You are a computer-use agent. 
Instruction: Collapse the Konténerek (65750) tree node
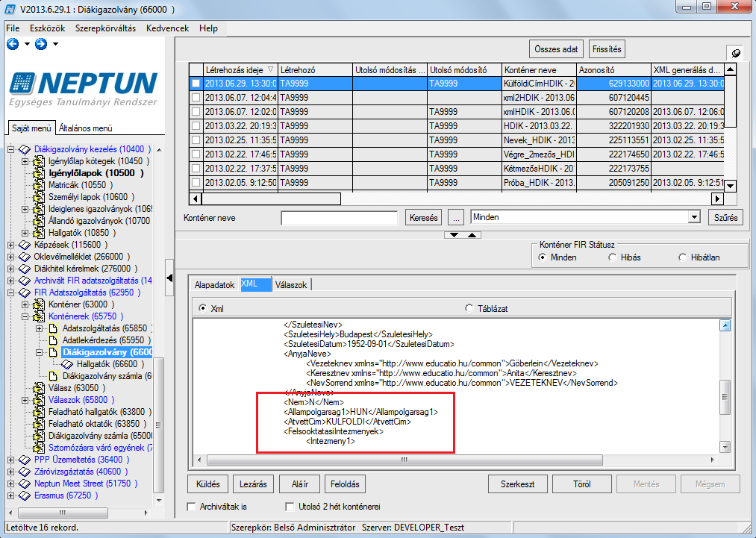click(x=25, y=316)
